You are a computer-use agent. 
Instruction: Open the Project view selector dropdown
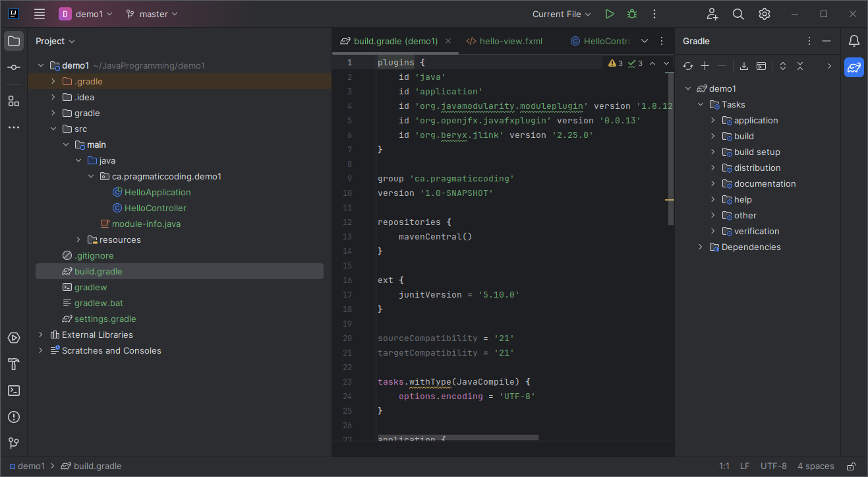click(x=55, y=41)
